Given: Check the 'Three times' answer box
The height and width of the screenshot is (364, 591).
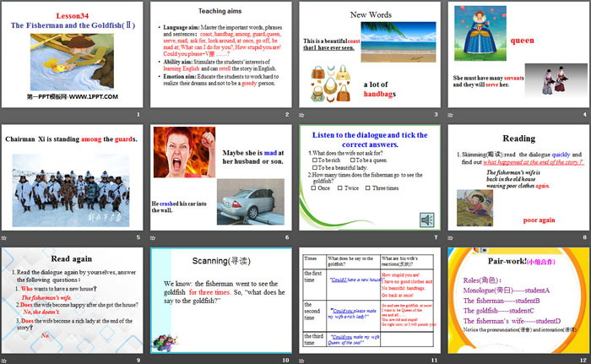Looking at the screenshot, I should [367, 187].
